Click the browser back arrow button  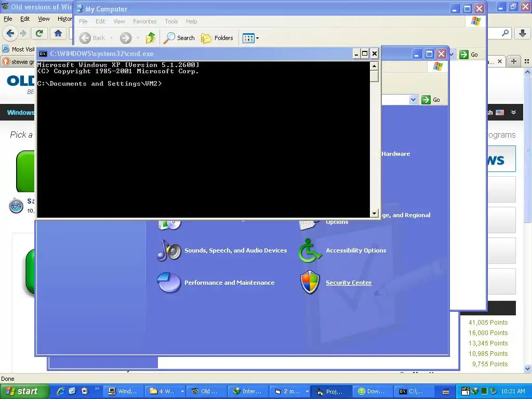(10, 33)
